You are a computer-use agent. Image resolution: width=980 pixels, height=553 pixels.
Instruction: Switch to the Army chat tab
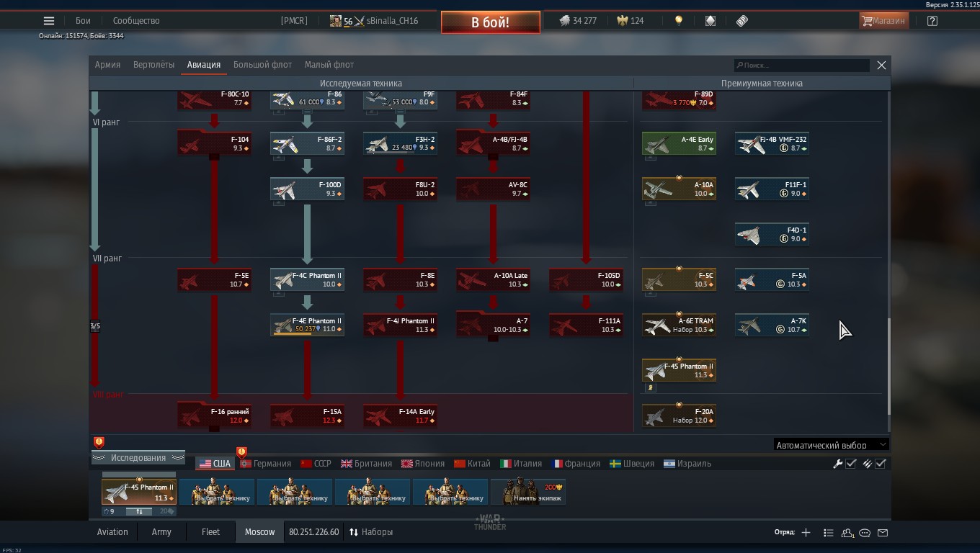click(161, 532)
